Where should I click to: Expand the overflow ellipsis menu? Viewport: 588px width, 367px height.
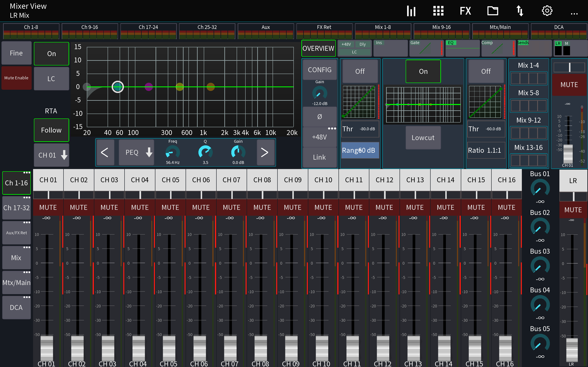574,14
